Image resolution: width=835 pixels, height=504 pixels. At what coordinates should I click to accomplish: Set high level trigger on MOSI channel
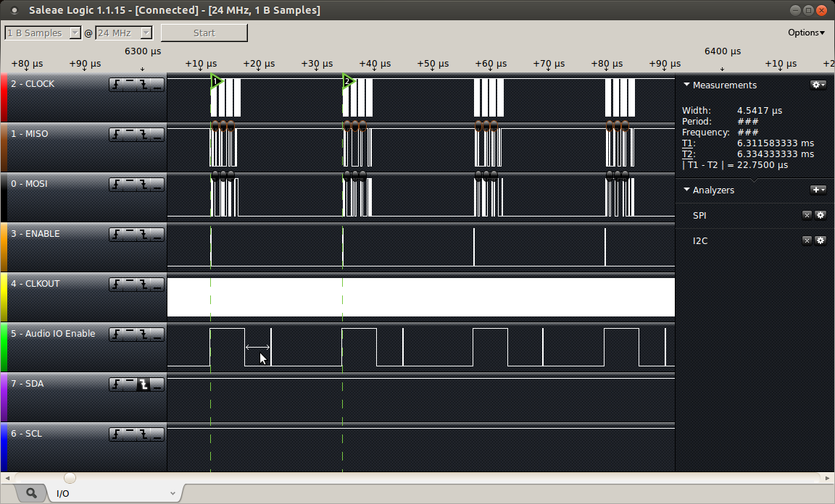130,185
